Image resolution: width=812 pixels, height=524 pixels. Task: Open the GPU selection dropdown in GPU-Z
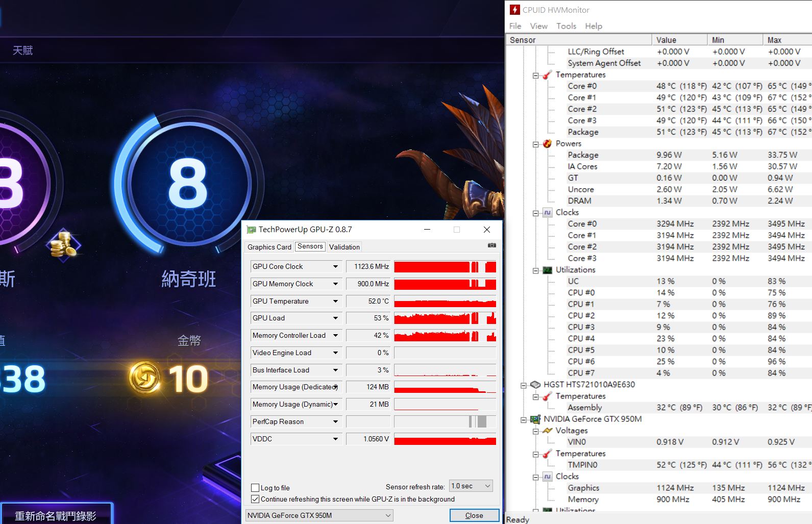(x=319, y=515)
